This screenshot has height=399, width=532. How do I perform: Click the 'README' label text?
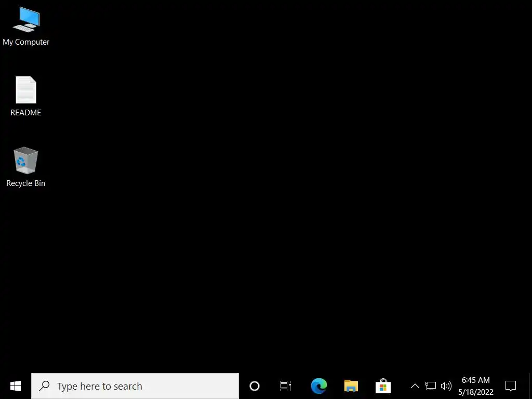point(26,113)
